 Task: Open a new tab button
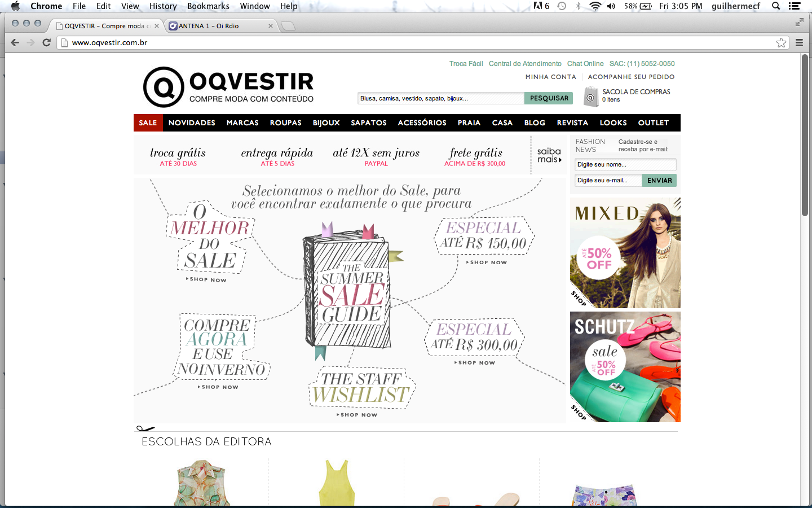(288, 26)
